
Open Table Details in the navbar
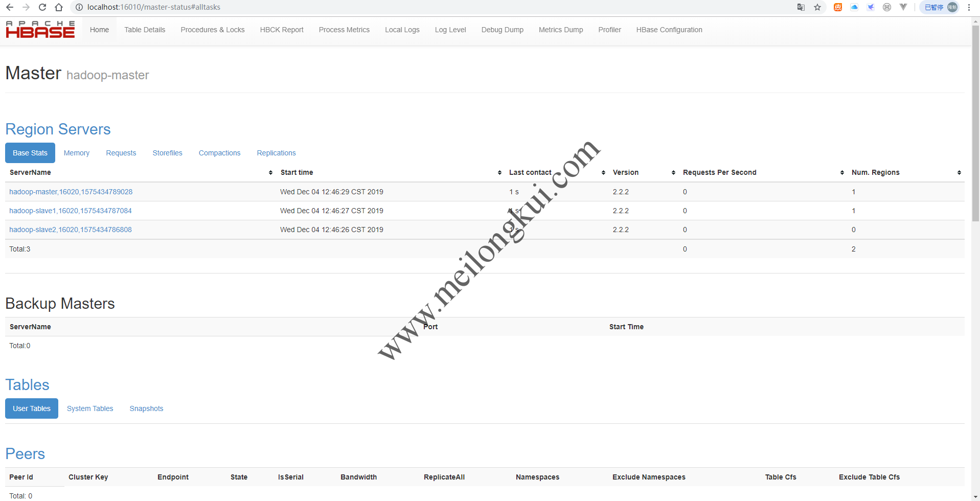[145, 30]
